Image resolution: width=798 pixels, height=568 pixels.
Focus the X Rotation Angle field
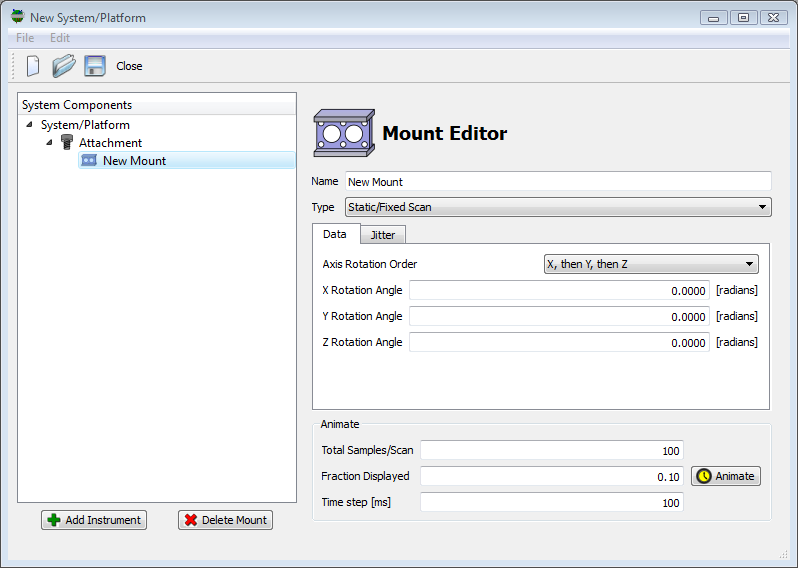click(558, 290)
